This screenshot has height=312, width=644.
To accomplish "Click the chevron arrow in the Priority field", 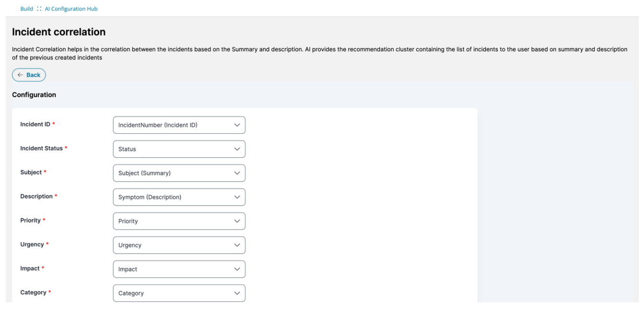I will (237, 221).
